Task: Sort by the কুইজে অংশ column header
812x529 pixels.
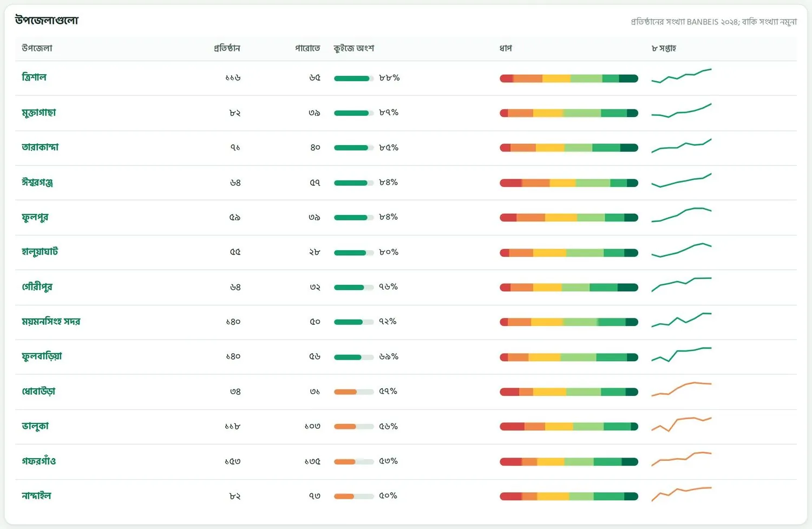Action: pos(354,48)
